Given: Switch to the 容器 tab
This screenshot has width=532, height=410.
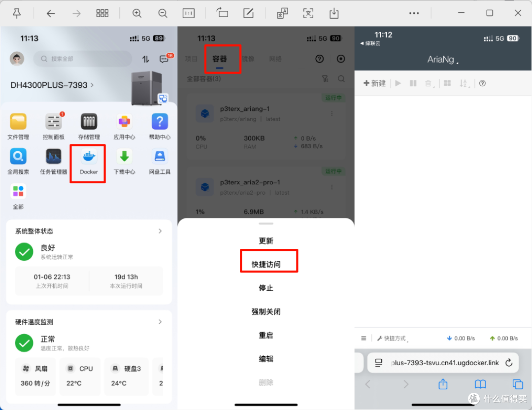Looking at the screenshot, I should [220, 59].
